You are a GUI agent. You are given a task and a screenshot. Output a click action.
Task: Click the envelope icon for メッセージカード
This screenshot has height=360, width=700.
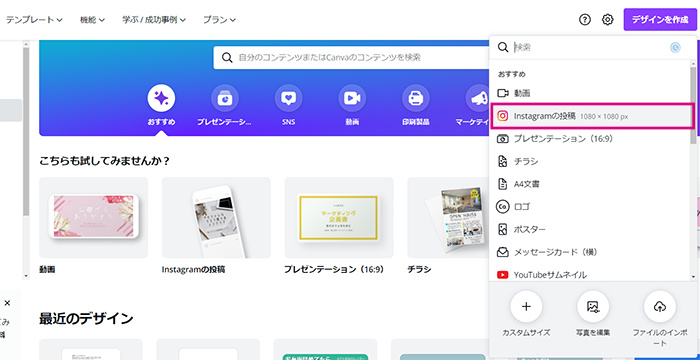coord(503,252)
